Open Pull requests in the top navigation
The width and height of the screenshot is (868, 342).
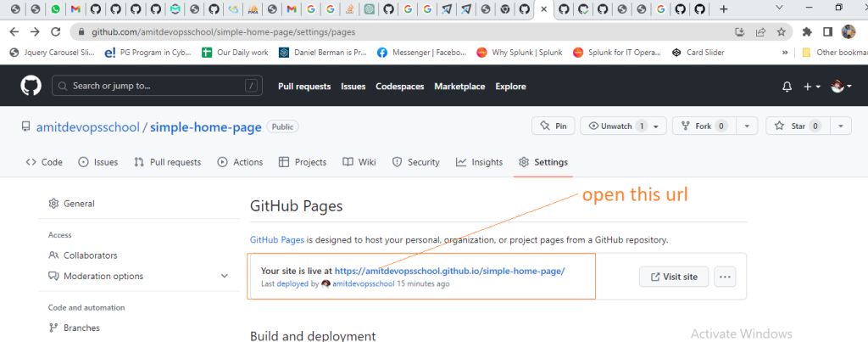304,87
